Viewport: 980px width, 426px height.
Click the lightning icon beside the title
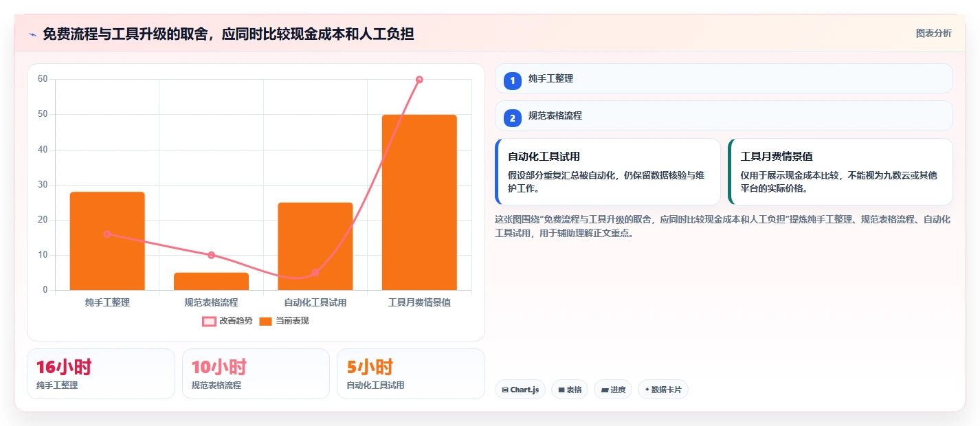[32, 34]
